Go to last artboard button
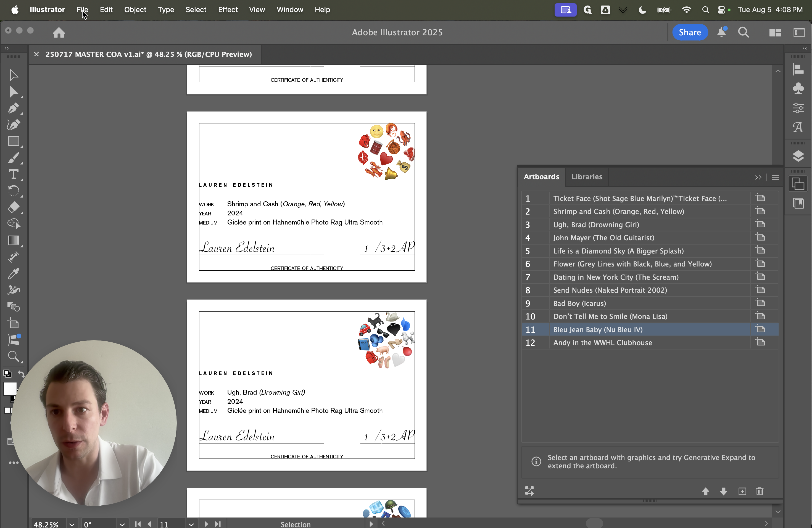This screenshot has width=812, height=528. (x=218, y=524)
